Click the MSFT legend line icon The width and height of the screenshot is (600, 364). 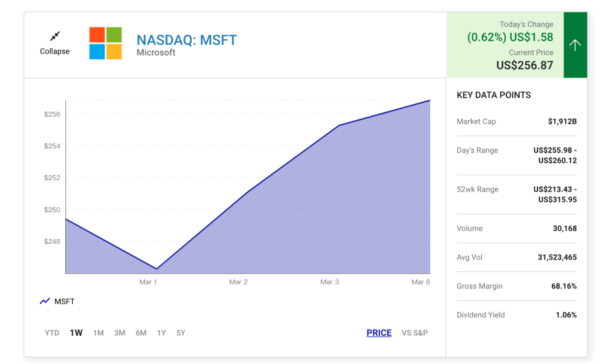click(x=45, y=302)
